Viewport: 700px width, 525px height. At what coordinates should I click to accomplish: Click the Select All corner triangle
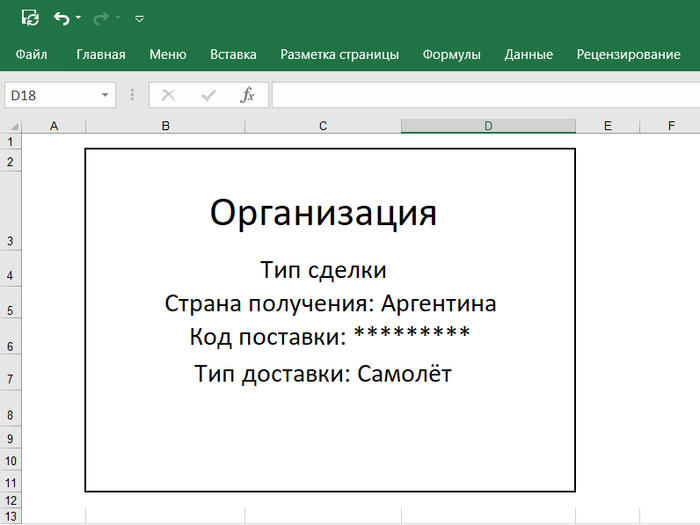coord(13,126)
